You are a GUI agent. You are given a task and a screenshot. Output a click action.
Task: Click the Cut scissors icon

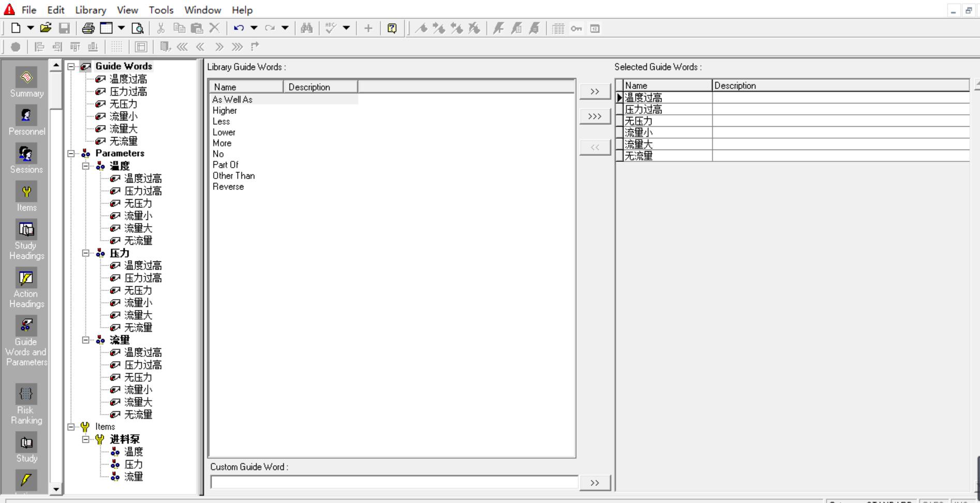pos(161,28)
